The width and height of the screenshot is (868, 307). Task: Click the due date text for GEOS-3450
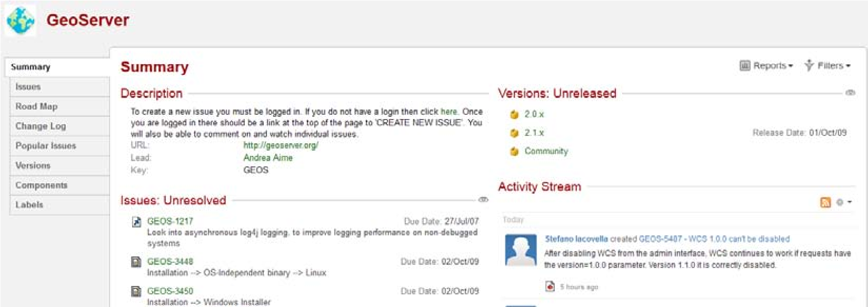pyautogui.click(x=440, y=291)
